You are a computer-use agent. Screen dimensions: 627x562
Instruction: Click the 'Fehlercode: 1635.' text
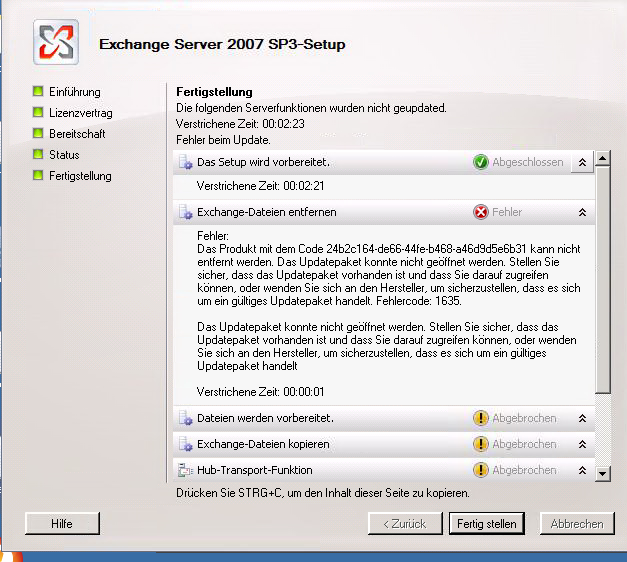[x=419, y=301]
